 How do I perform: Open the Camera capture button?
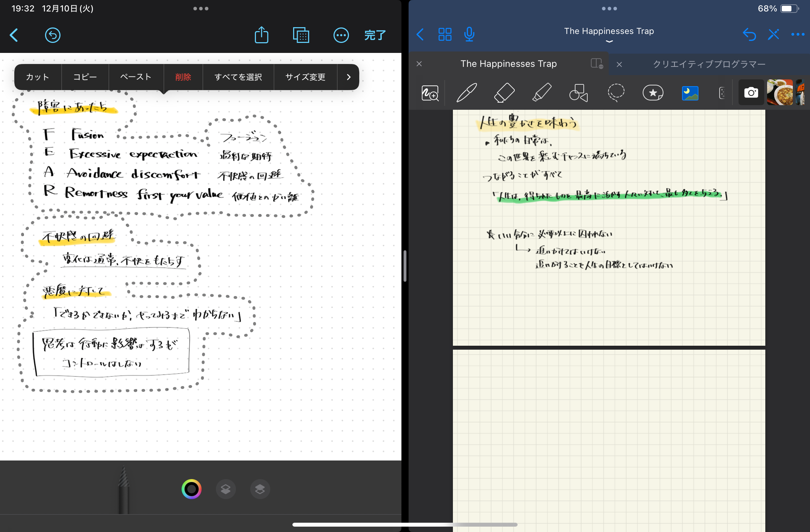pos(751,93)
